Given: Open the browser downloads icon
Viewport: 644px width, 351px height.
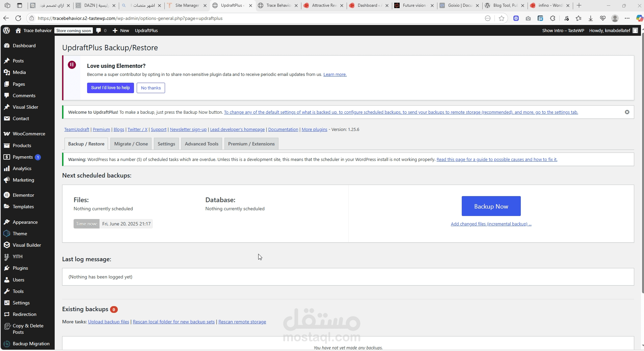Looking at the screenshot, I should click(591, 18).
